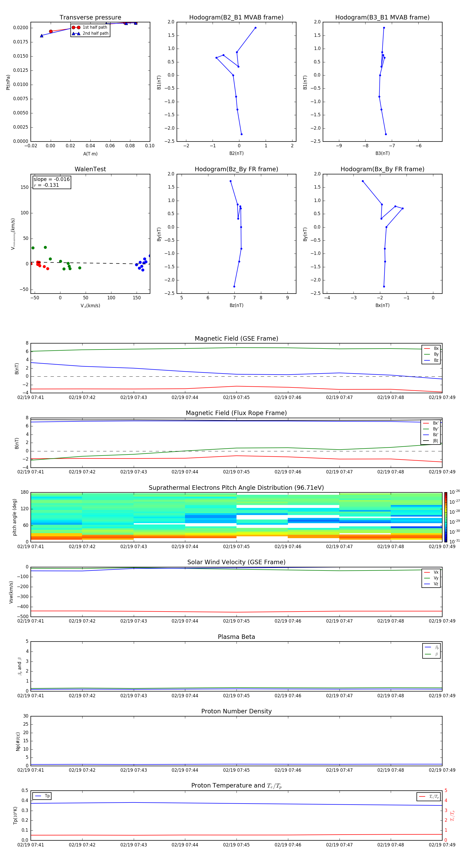Select "1st half path" legend entry
The height and width of the screenshot is (868, 473).
coord(90,27)
